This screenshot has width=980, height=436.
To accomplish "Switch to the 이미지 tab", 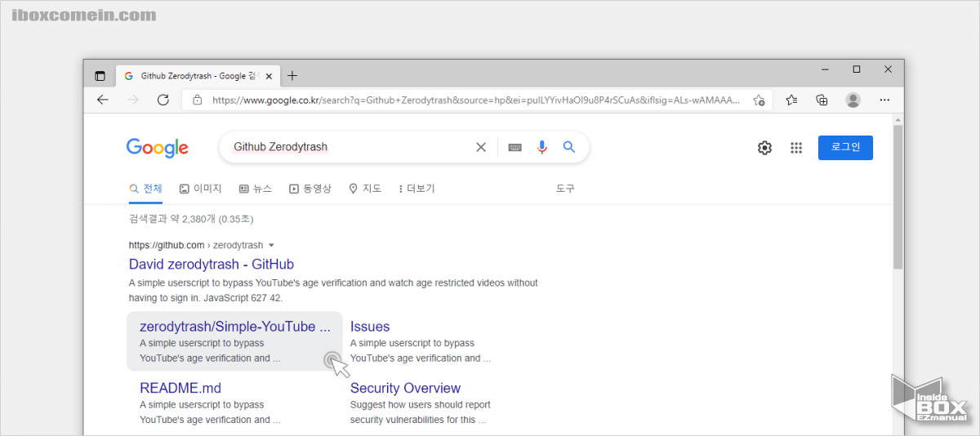I will click(200, 189).
